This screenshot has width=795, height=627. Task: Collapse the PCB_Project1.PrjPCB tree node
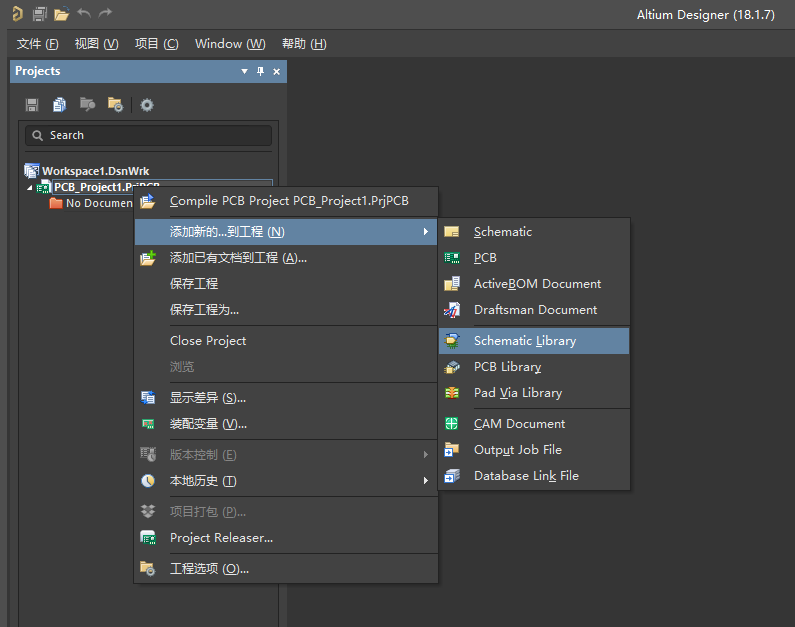[29, 188]
